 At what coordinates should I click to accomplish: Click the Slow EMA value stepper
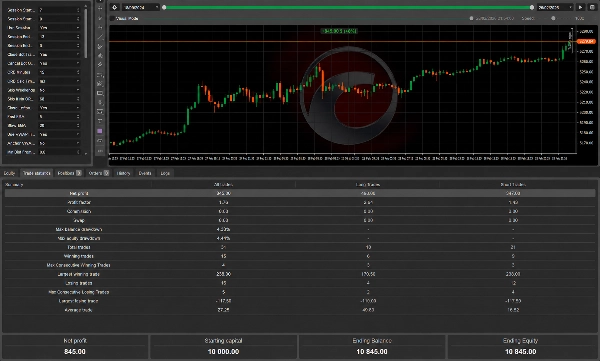coord(78,126)
